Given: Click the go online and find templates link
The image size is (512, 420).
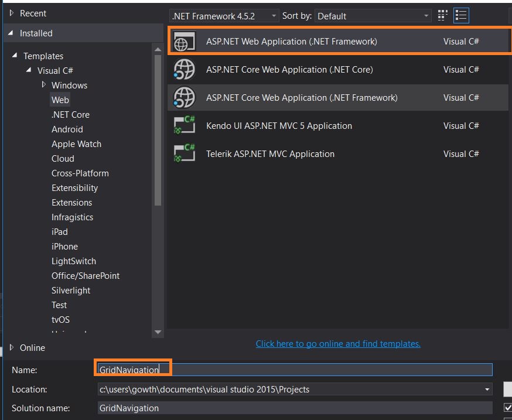Looking at the screenshot, I should pos(338,344).
